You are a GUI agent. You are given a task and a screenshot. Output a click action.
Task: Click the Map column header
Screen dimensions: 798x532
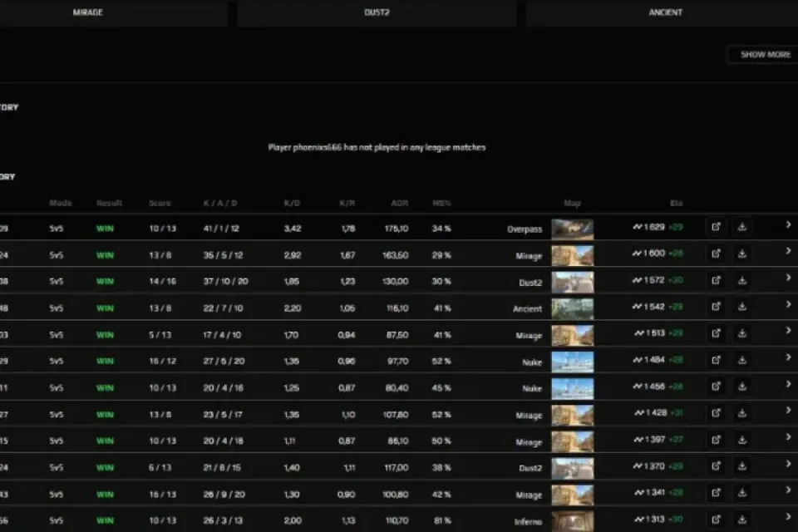point(572,203)
